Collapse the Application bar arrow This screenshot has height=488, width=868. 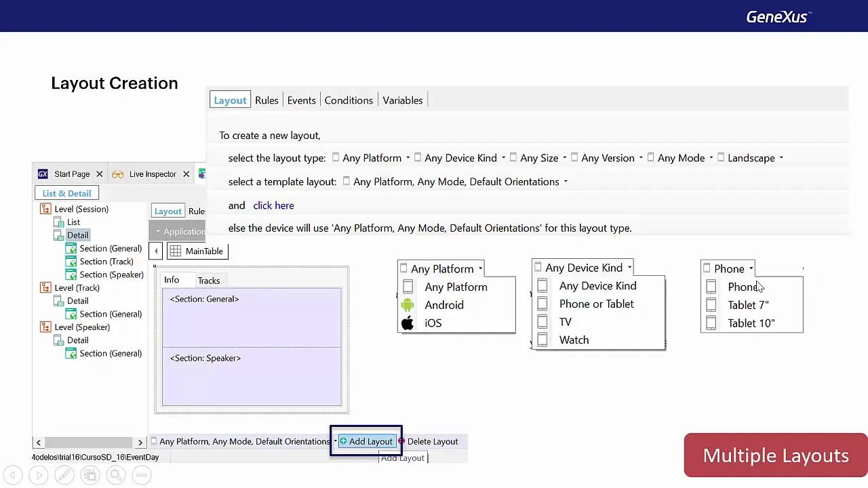tap(158, 232)
